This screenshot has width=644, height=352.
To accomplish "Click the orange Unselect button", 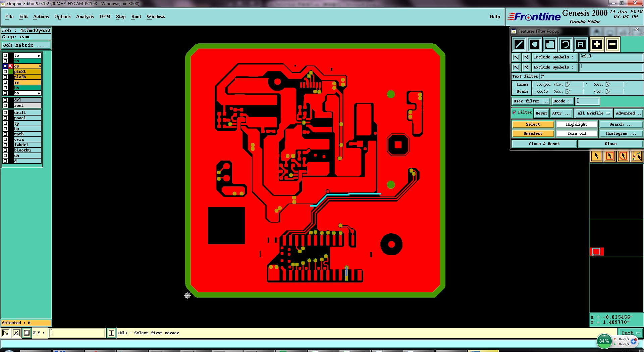I will 533,133.
